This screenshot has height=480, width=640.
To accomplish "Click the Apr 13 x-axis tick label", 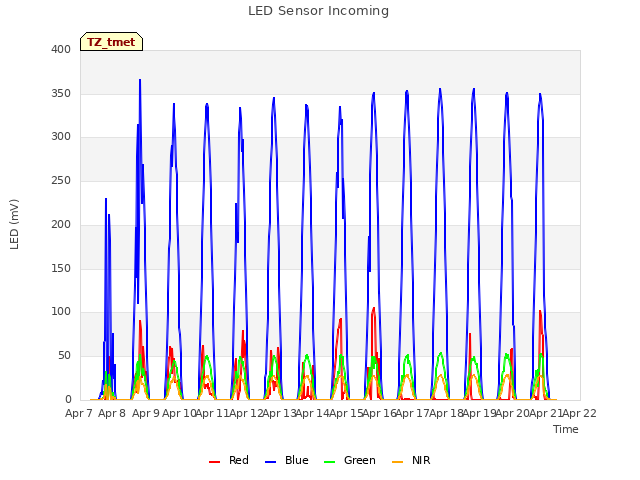I will pos(279,413).
